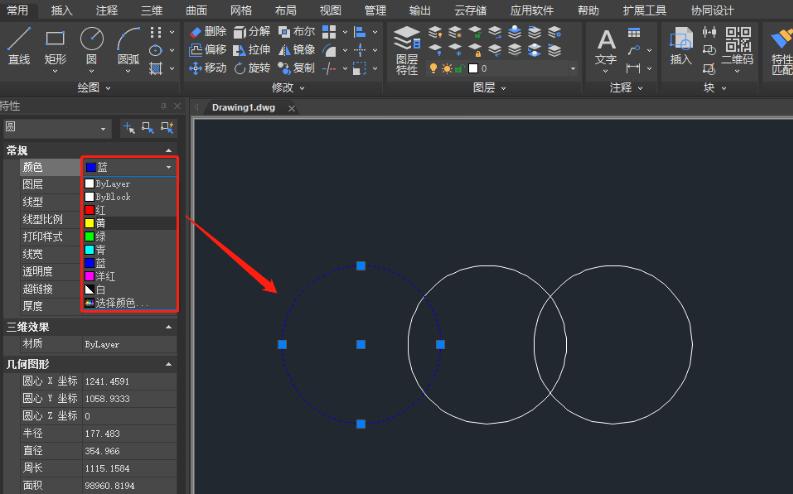Choose 黄 yellow in the color list
The image size is (793, 494).
pos(129,223)
